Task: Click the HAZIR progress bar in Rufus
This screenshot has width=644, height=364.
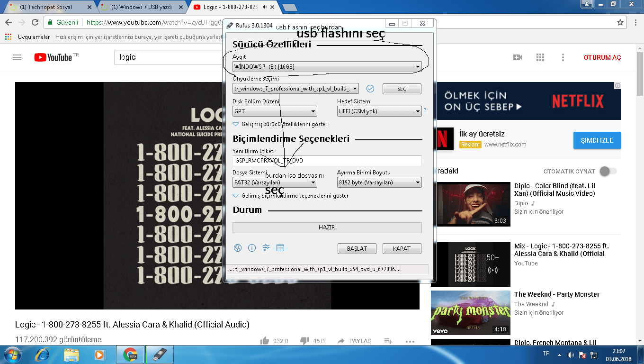Action: pyautogui.click(x=327, y=227)
